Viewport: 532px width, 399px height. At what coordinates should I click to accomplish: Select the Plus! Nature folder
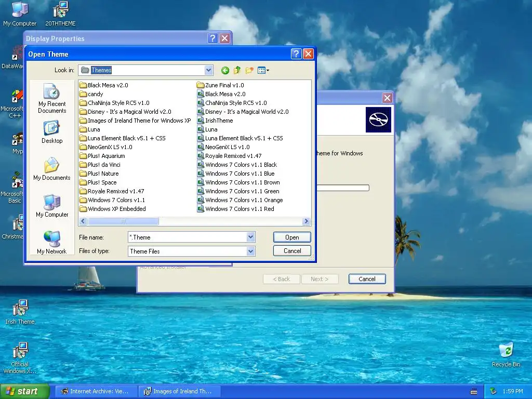[99, 174]
